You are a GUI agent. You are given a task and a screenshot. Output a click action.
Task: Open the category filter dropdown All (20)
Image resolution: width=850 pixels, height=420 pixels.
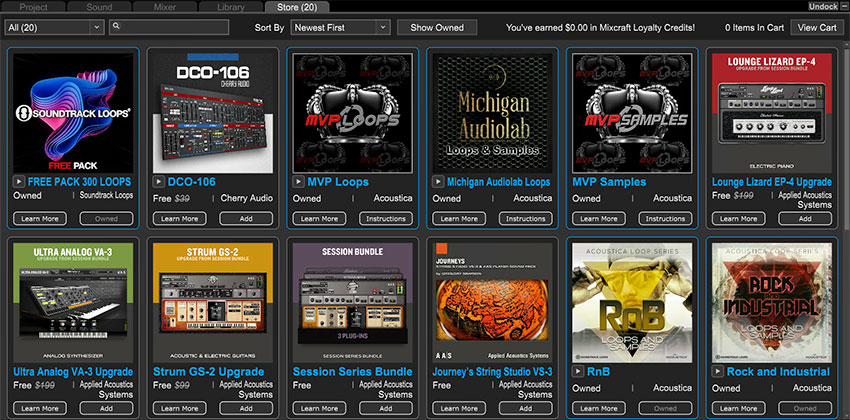pyautogui.click(x=54, y=27)
